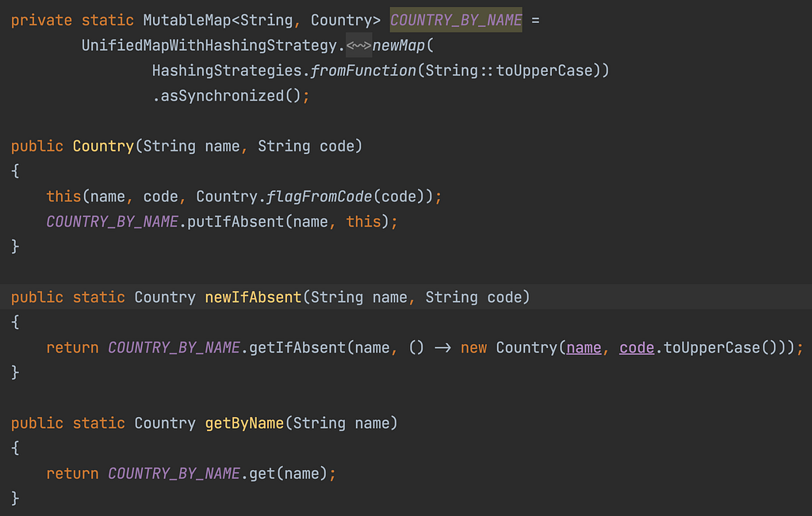
Task: Click the return keyword in newIfAbsent
Action: (72, 348)
